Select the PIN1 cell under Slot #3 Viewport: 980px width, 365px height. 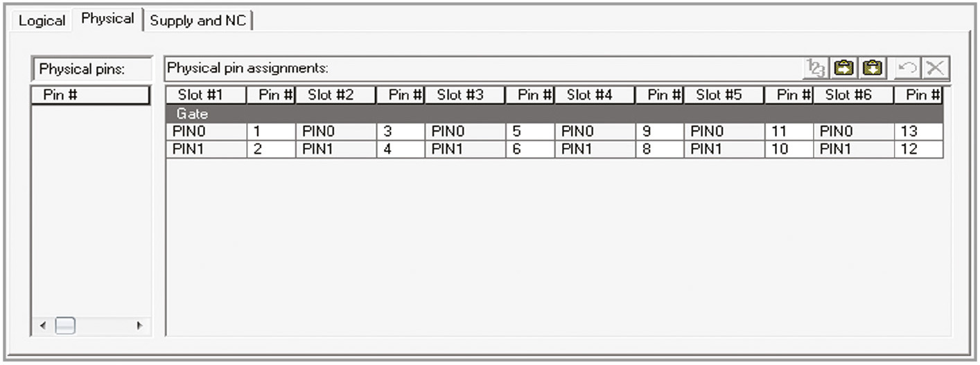point(465,149)
